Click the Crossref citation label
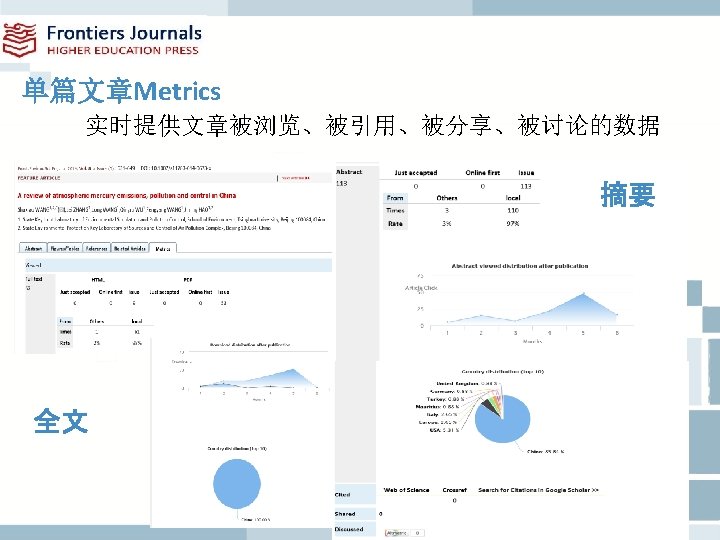 coord(454,490)
